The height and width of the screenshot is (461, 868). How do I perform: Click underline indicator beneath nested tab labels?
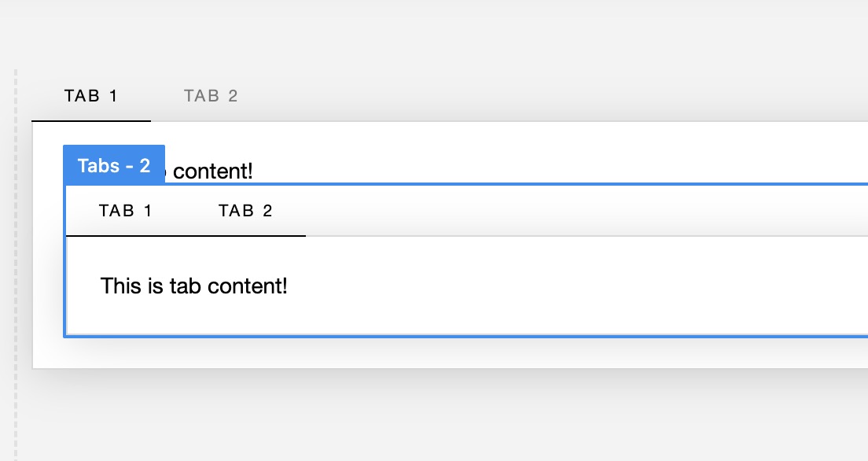[x=186, y=235]
